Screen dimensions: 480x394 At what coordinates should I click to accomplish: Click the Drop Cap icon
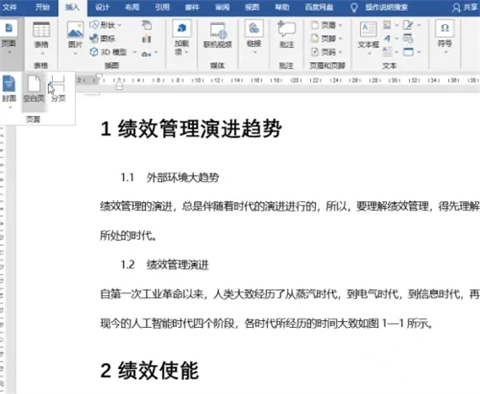coord(387,52)
